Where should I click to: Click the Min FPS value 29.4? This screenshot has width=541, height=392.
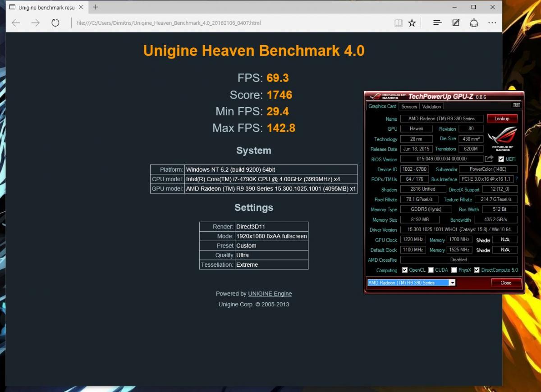tap(278, 112)
